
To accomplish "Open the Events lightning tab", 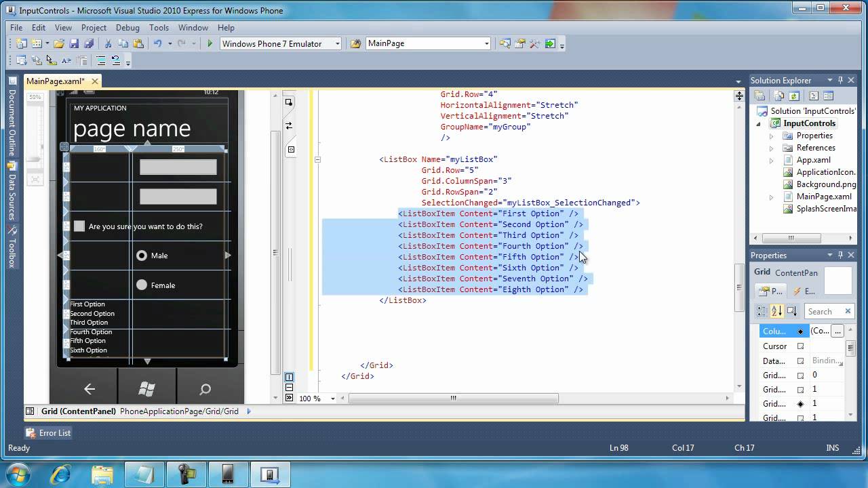I will (804, 291).
